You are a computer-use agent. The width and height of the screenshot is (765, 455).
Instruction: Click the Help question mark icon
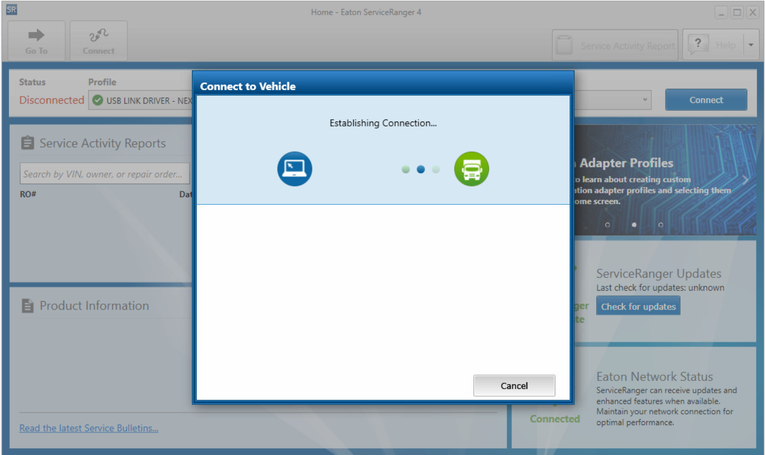tap(698, 44)
